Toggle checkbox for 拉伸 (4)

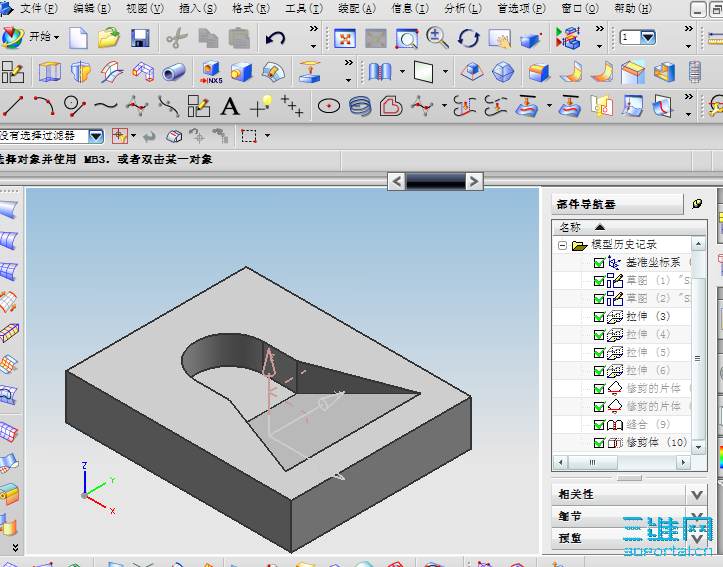599,335
